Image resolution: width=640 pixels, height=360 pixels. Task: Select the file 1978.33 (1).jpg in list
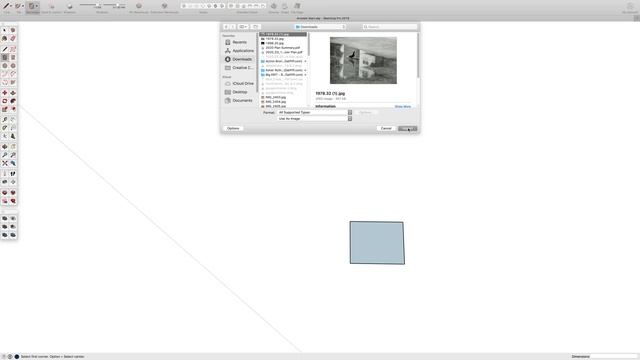click(x=283, y=34)
